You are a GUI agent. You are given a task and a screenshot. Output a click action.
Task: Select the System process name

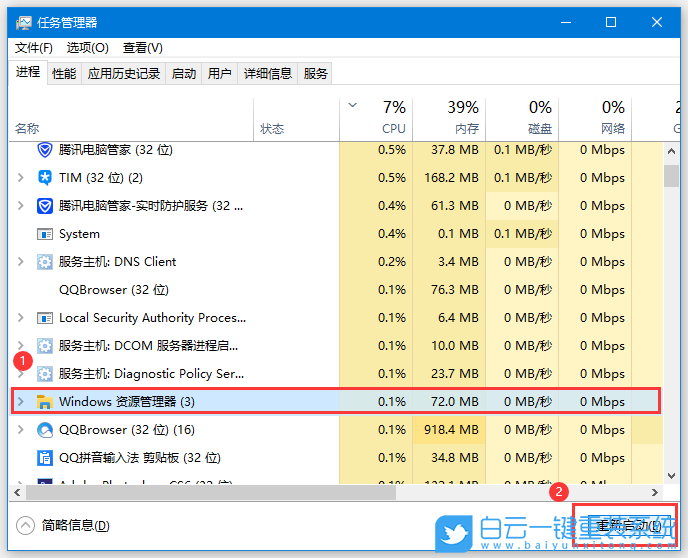[x=79, y=234]
